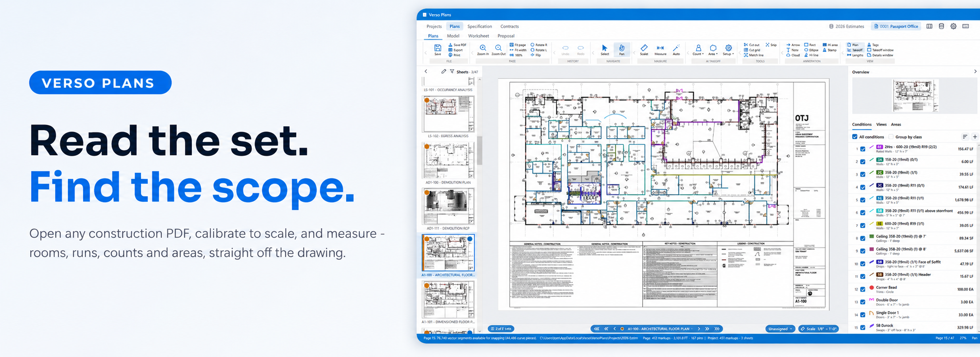Click the Print tool
The image size is (980, 357).
454,55
